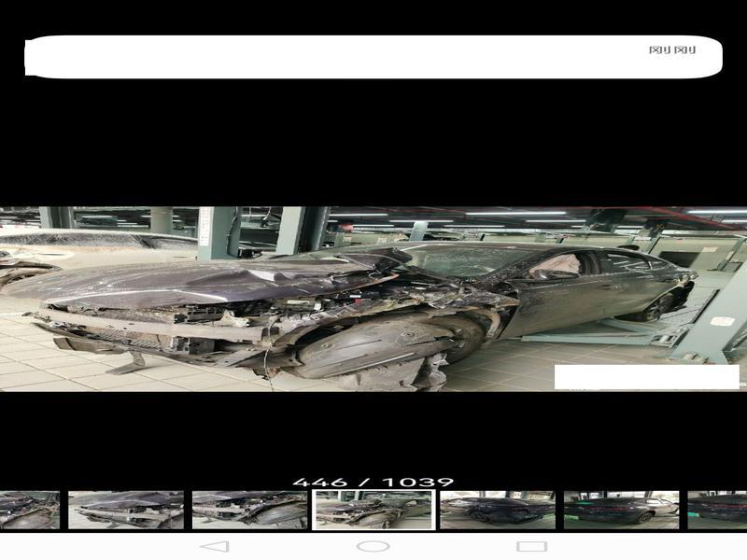The width and height of the screenshot is (747, 560).
Task: Open recent apps with the square button
Action: click(531, 546)
